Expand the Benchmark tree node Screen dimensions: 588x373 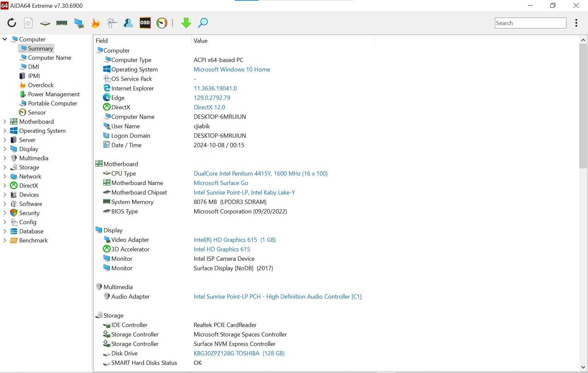[x=5, y=240]
